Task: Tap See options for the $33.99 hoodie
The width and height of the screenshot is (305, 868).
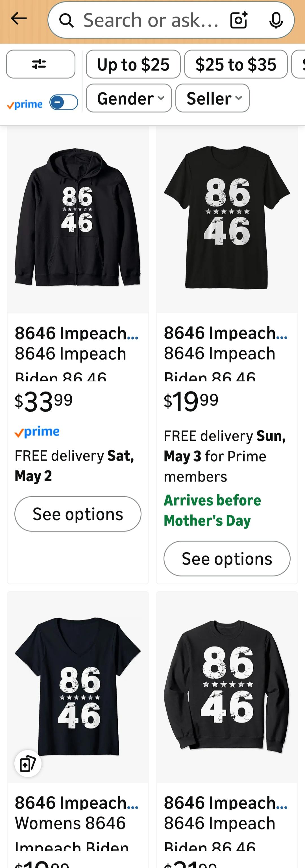Action: 78,514
